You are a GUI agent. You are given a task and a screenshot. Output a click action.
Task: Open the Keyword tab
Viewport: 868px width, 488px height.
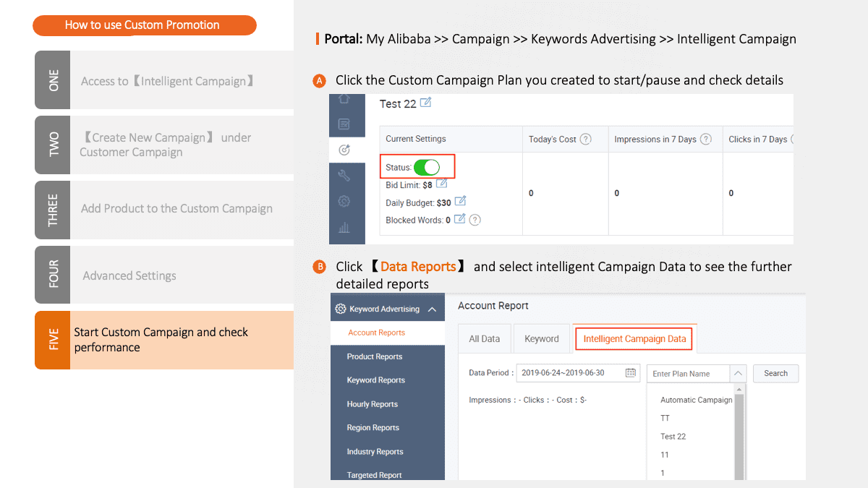click(x=541, y=338)
